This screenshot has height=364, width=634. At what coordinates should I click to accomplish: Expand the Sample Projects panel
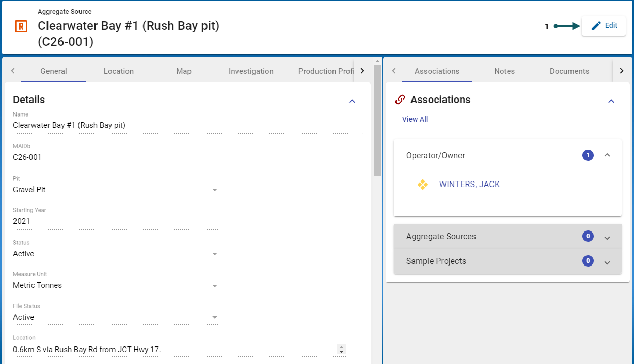[x=607, y=262]
